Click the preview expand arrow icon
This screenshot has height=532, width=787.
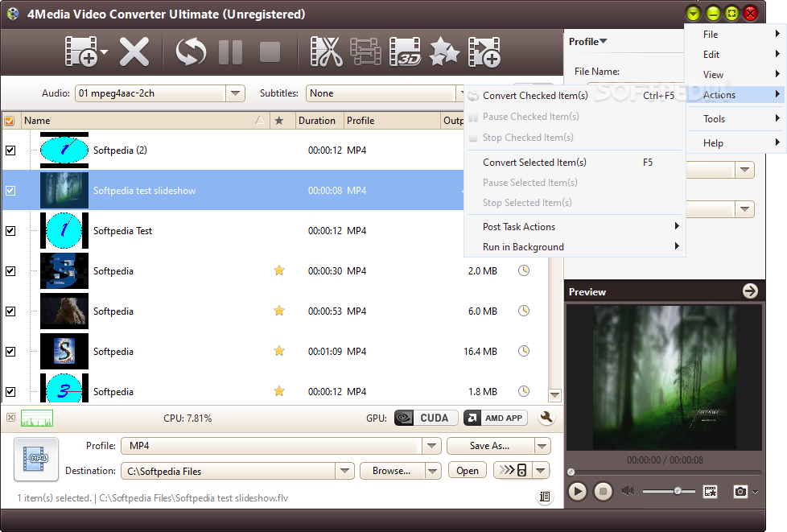[x=750, y=291]
